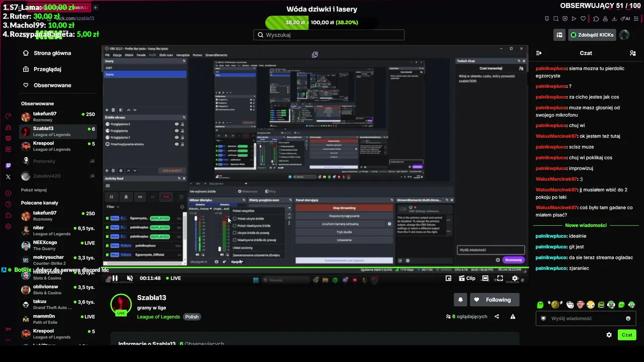Open the user profile avatar menu
The width and height of the screenshot is (644, 362).
[x=624, y=35]
